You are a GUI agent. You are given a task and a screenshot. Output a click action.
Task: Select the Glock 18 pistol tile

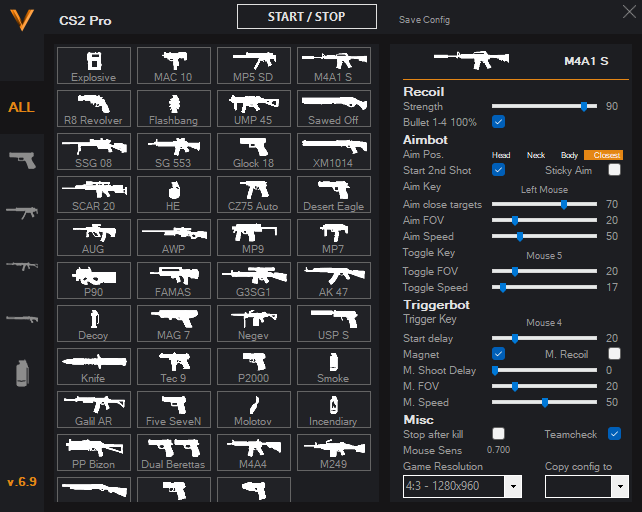pos(253,152)
